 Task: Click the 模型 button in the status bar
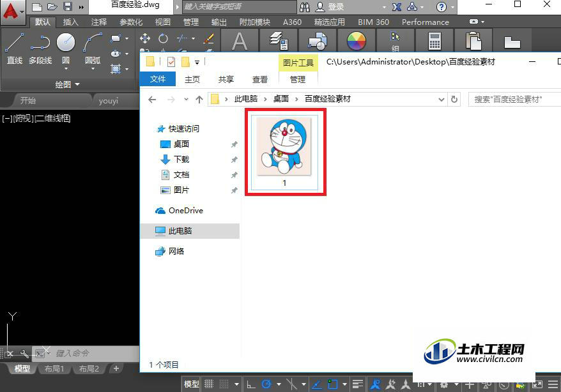tap(192, 384)
